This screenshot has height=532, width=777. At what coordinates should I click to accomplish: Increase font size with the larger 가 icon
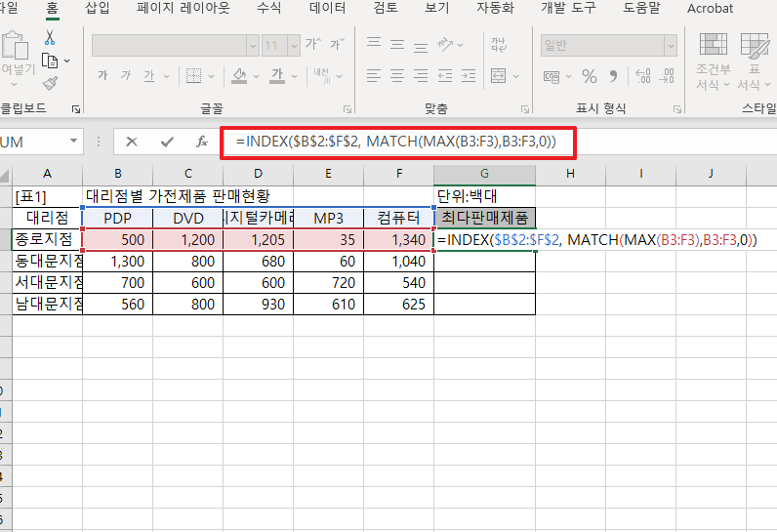click(312, 45)
